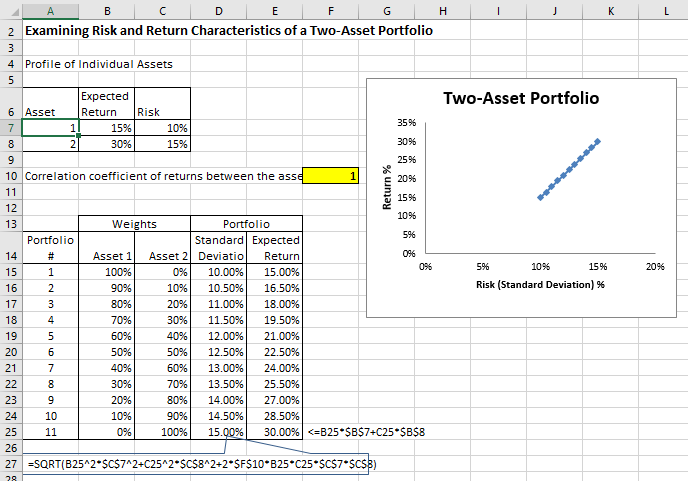Select Asset 1 risk 10% cell
This screenshot has width=688, height=481.
coord(162,128)
